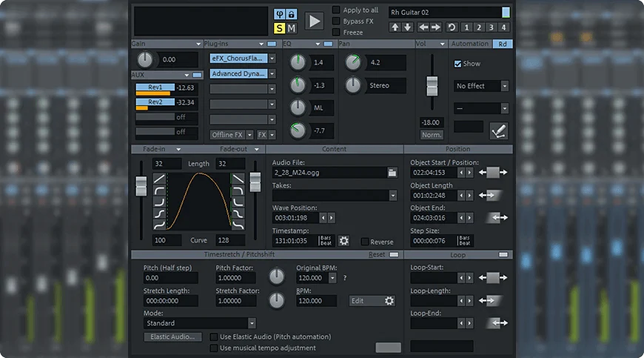Check the Reverse checkbox
This screenshot has height=358, width=644.
click(x=365, y=242)
